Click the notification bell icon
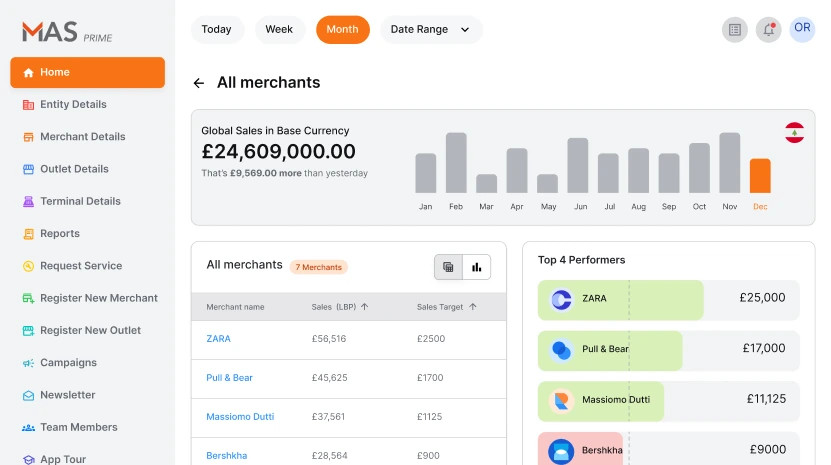 pos(768,30)
